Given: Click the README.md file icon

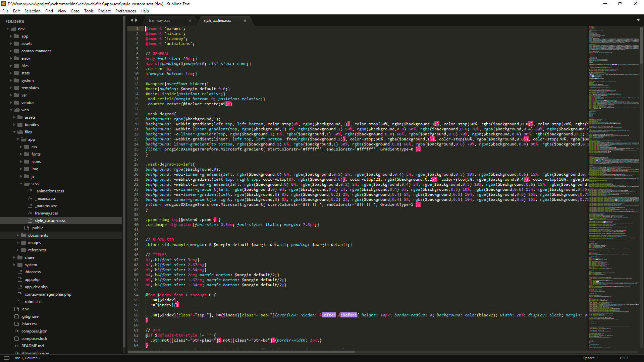Looking at the screenshot, I should [17, 346].
